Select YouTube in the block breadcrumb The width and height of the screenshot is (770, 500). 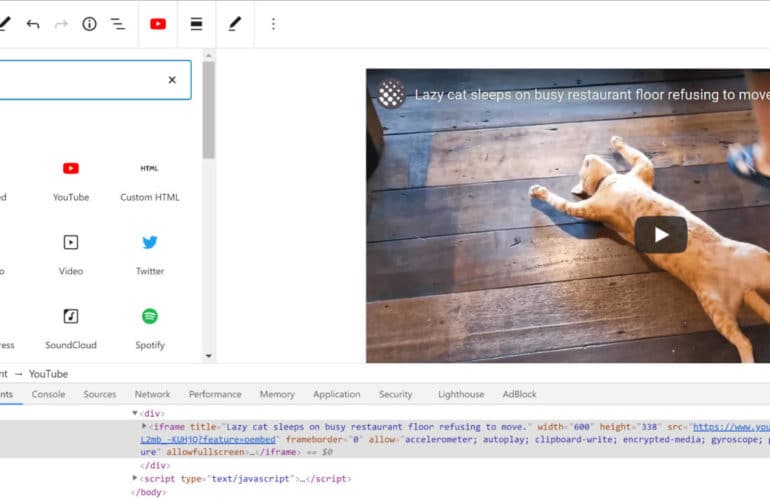(x=48, y=374)
